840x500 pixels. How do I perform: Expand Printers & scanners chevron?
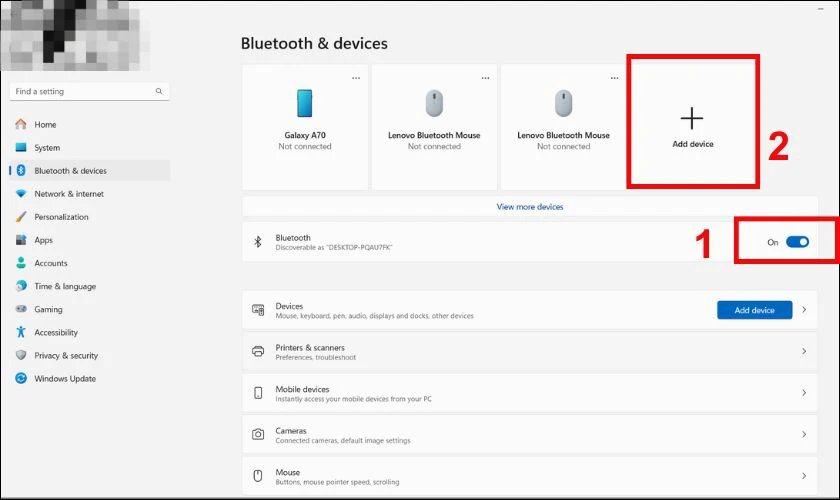804,351
